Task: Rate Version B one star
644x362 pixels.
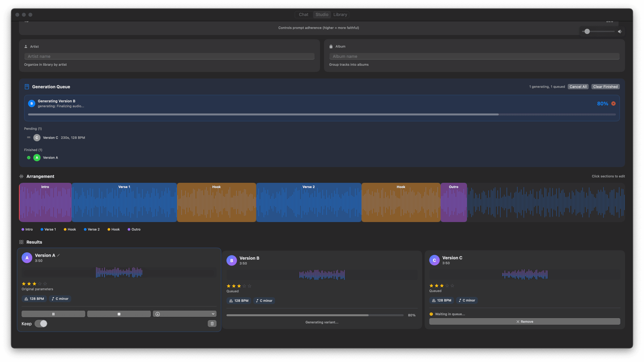Action: click(229, 286)
